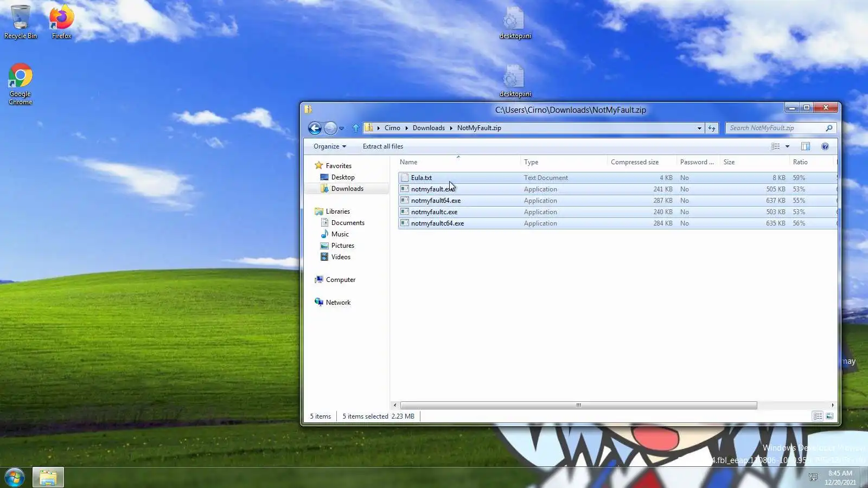Click the scrollbar right arrow
The height and width of the screenshot is (488, 868).
click(833, 405)
